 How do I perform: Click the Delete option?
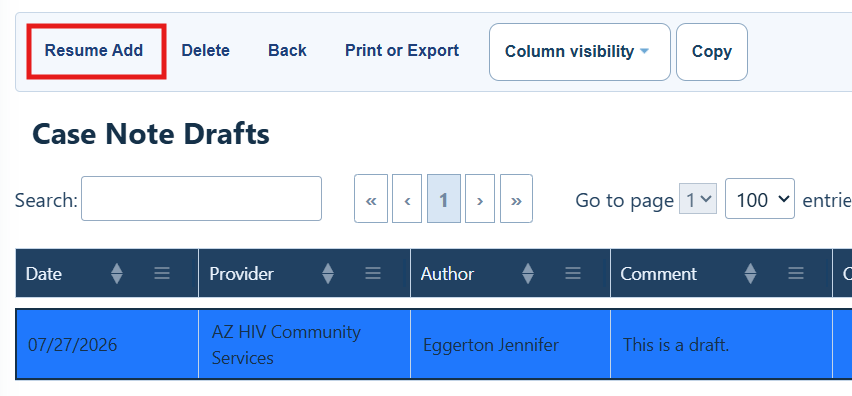(205, 51)
